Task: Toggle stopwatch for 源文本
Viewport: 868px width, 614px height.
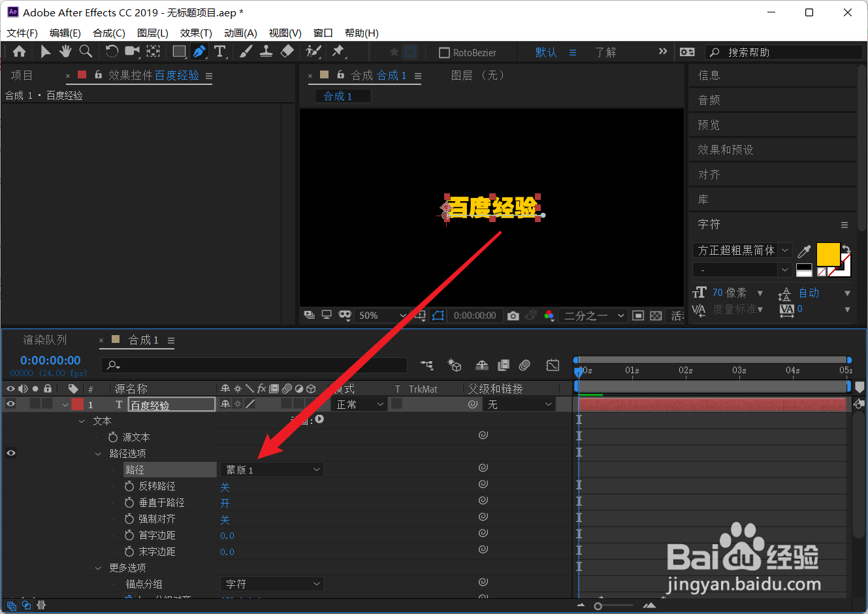Action: 113,437
